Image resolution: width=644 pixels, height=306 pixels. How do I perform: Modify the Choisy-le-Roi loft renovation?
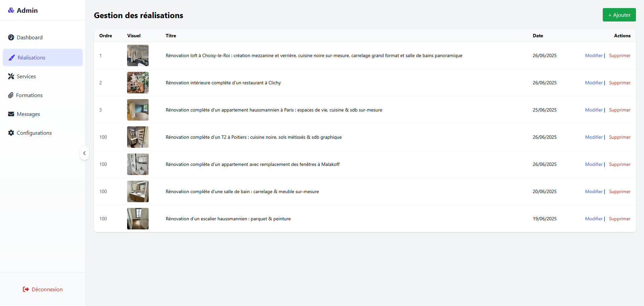(x=594, y=56)
